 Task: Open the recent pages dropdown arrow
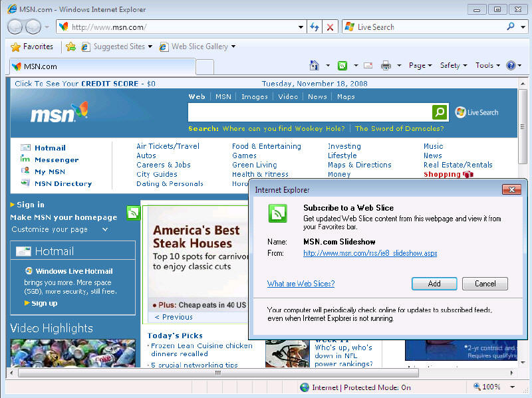(x=47, y=27)
